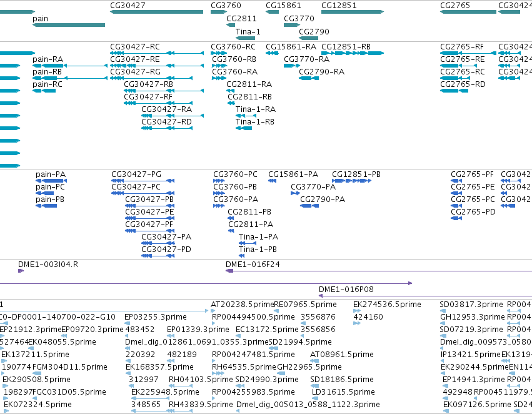Select protein pain-PA
Viewport: 532px width, 414px height.
[x=51, y=181]
